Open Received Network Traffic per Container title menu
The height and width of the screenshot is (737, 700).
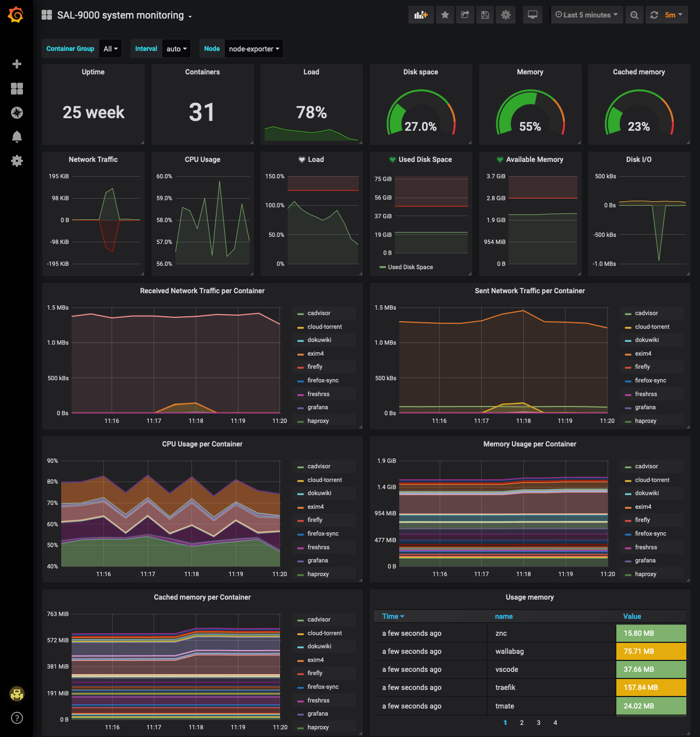(x=202, y=291)
